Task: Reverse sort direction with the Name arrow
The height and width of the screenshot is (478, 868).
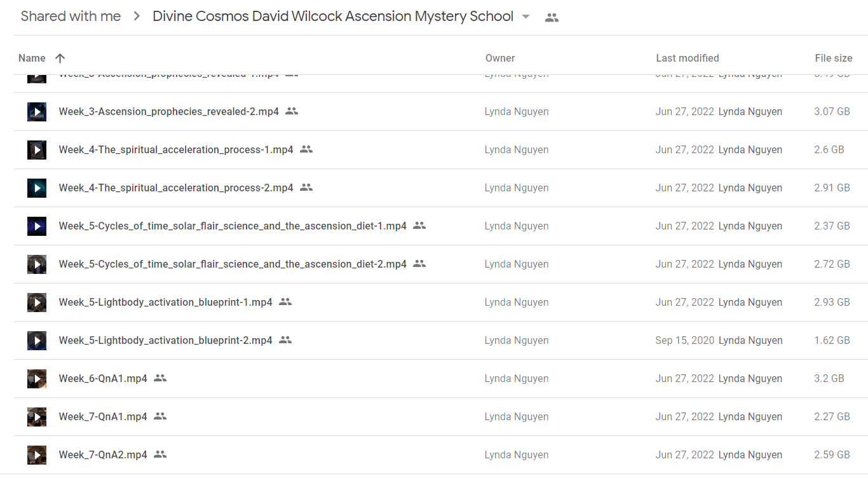Action: click(x=60, y=58)
